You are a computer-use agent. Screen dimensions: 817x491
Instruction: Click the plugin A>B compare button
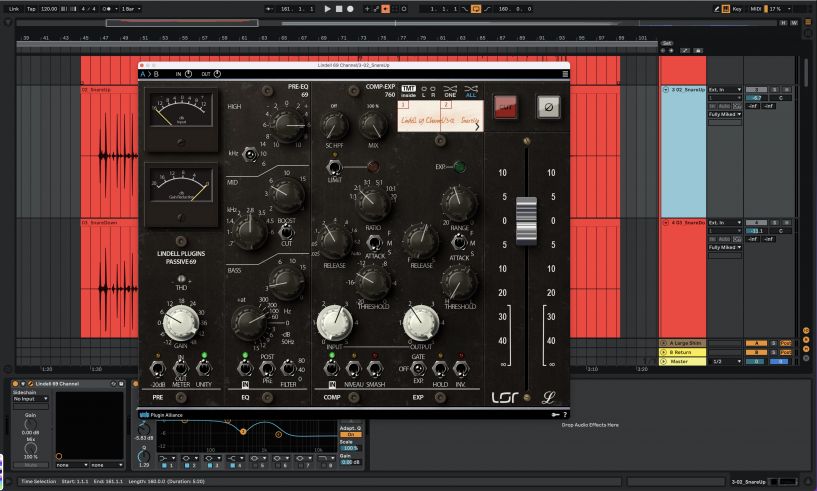click(150, 74)
